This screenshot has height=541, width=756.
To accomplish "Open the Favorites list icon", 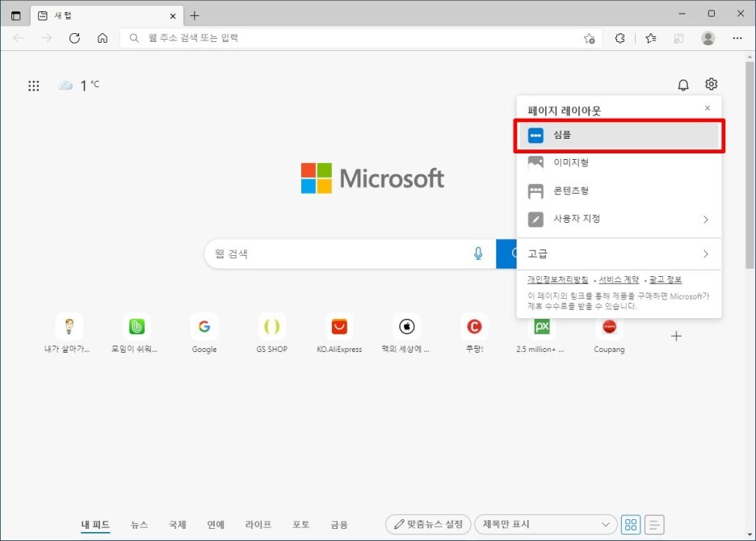I will pos(650,38).
